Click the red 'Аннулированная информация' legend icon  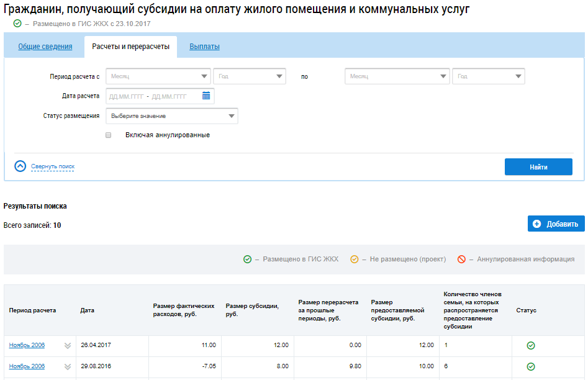pos(461,260)
